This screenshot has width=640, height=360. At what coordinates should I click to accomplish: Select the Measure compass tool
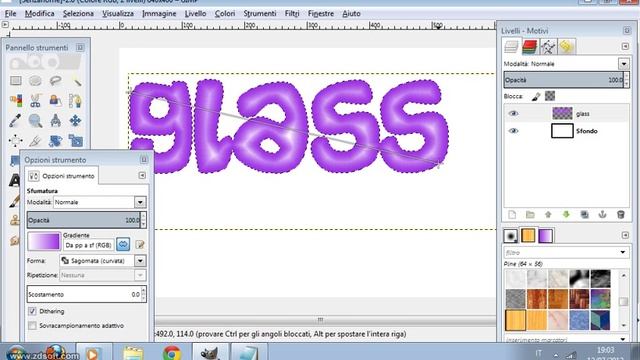56,120
